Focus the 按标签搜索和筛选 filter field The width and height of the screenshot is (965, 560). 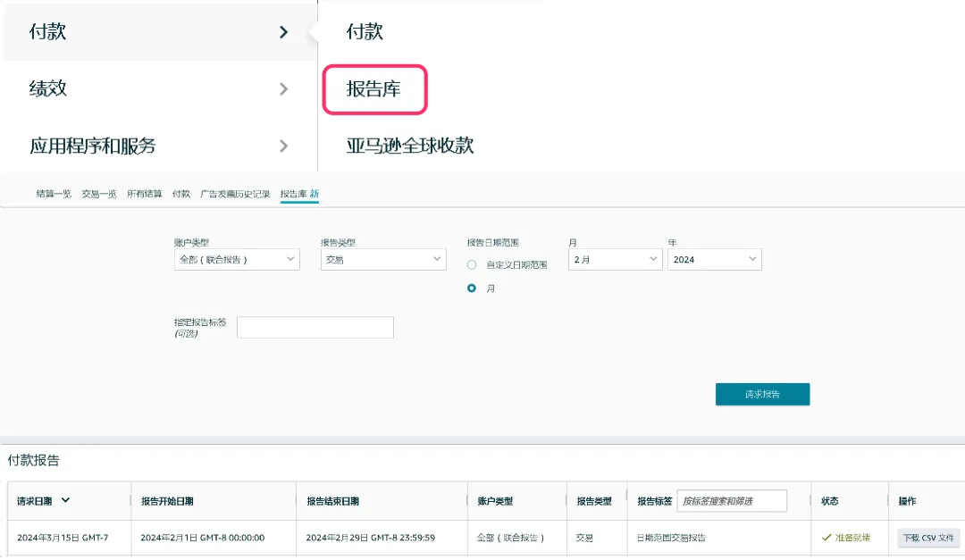pyautogui.click(x=732, y=501)
